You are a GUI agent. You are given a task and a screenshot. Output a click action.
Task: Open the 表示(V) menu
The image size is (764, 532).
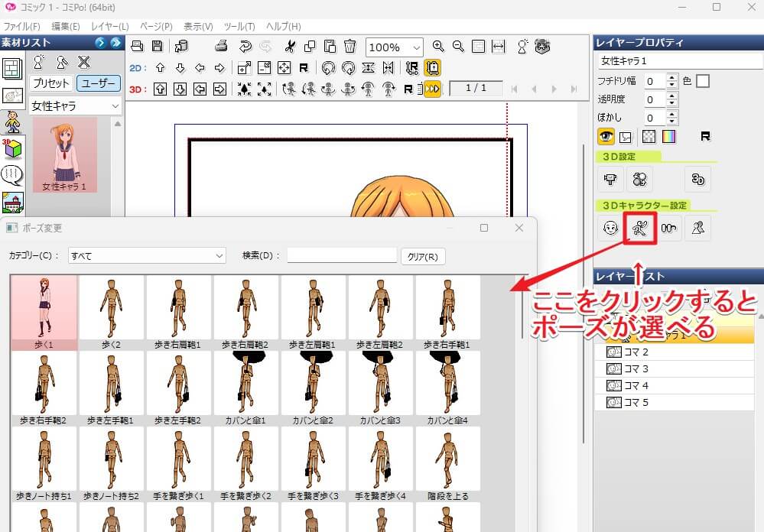click(198, 26)
